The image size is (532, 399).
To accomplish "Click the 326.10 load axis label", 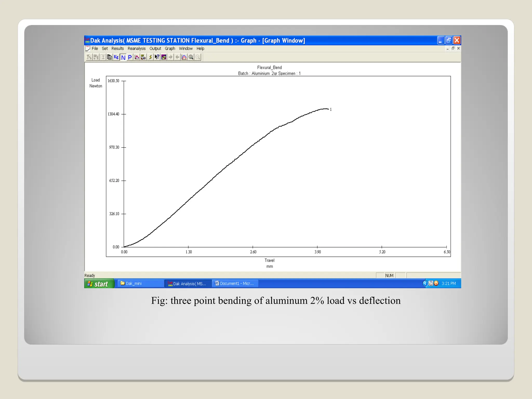I will [114, 214].
